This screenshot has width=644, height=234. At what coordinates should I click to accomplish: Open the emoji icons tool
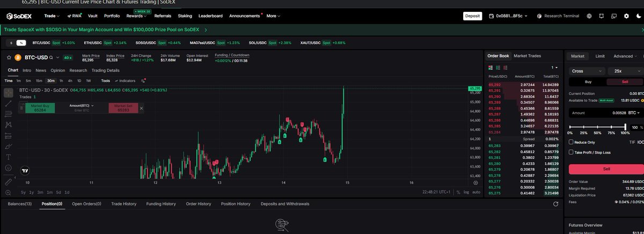(x=9, y=168)
